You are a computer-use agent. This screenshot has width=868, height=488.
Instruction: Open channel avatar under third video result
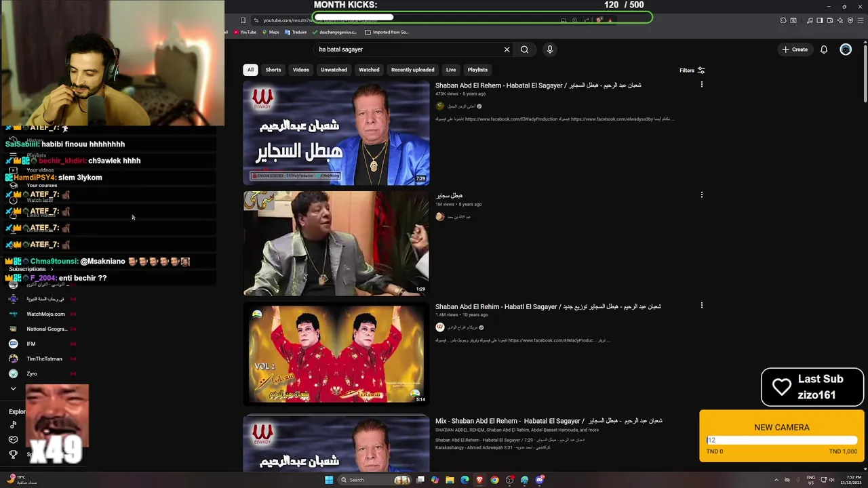[440, 327]
